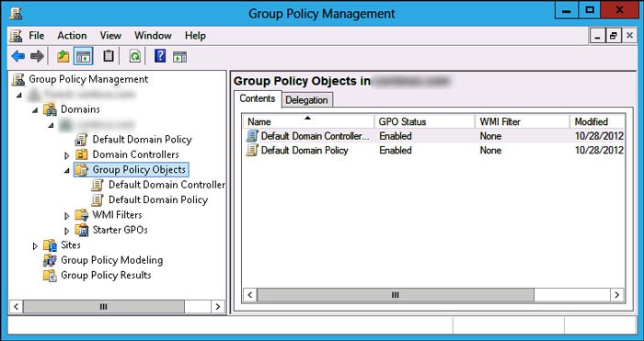
Task: Click the Group Policy Results icon
Action: [x=50, y=276]
